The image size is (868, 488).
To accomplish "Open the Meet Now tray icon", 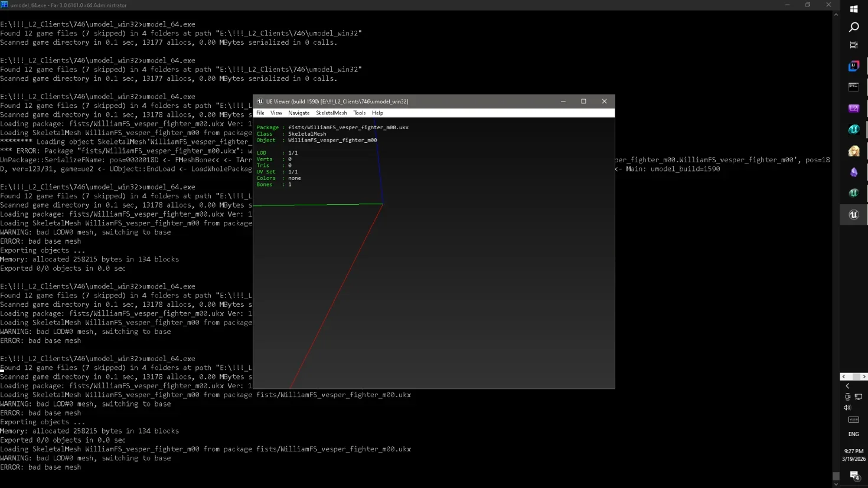I will coord(848,397).
